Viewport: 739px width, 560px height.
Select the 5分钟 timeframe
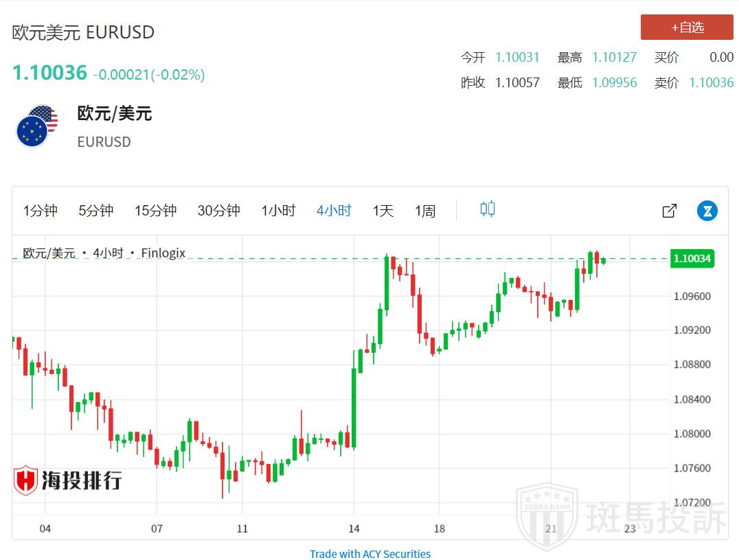pos(95,211)
